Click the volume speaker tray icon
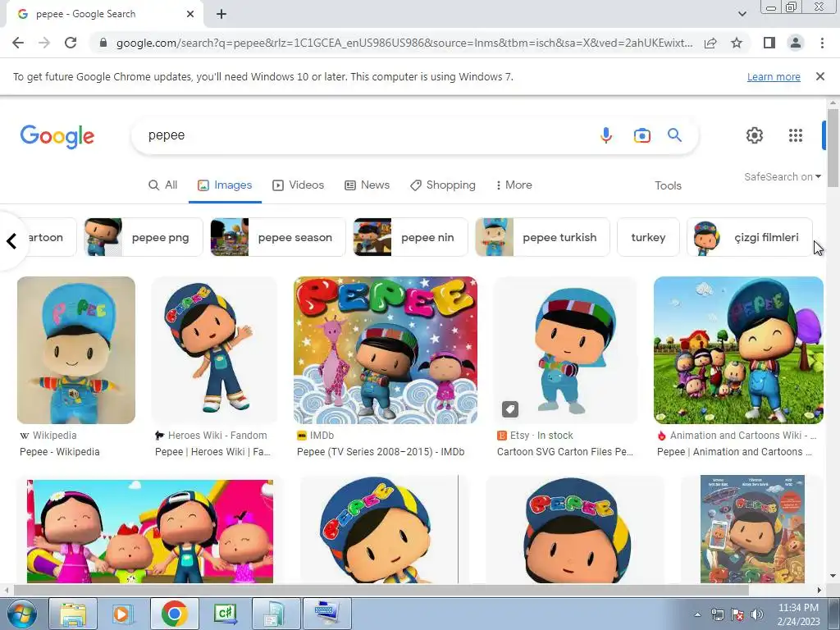 (756, 614)
